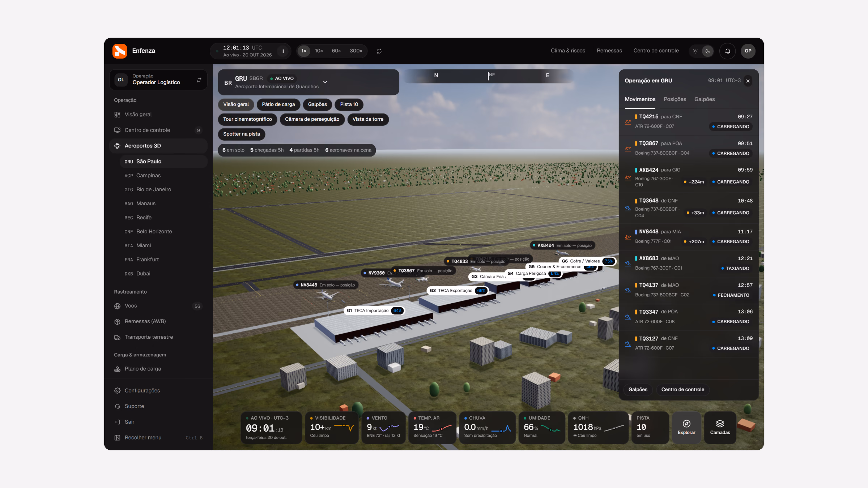The width and height of the screenshot is (868, 488).
Task: Select Aeroportos 3D sidebar item
Action: pos(158,146)
